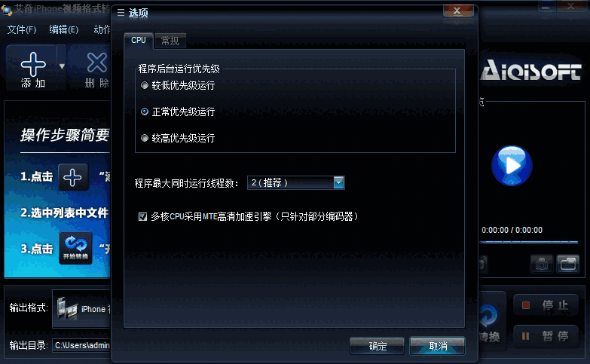The height and width of the screenshot is (364, 590).
Task: Click the playback progress slider bar
Action: [x=529, y=242]
